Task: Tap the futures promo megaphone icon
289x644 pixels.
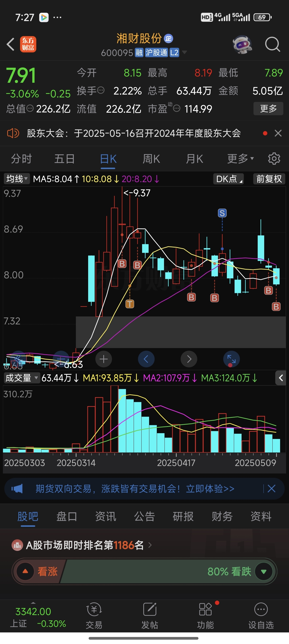Action: 17,488
